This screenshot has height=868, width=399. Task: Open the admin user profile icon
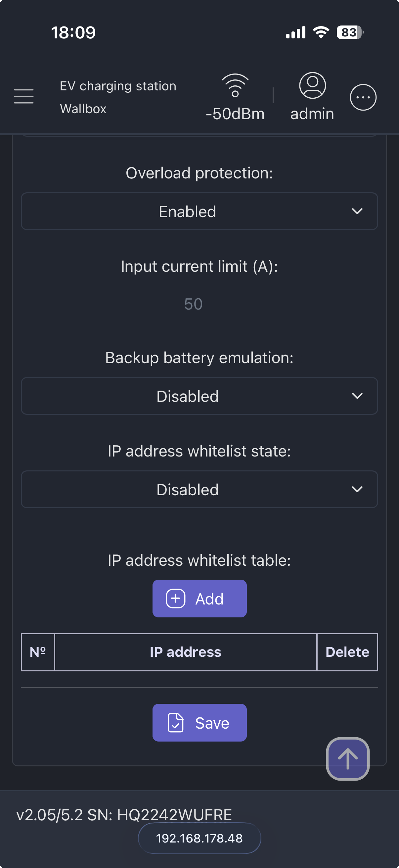pos(312,86)
